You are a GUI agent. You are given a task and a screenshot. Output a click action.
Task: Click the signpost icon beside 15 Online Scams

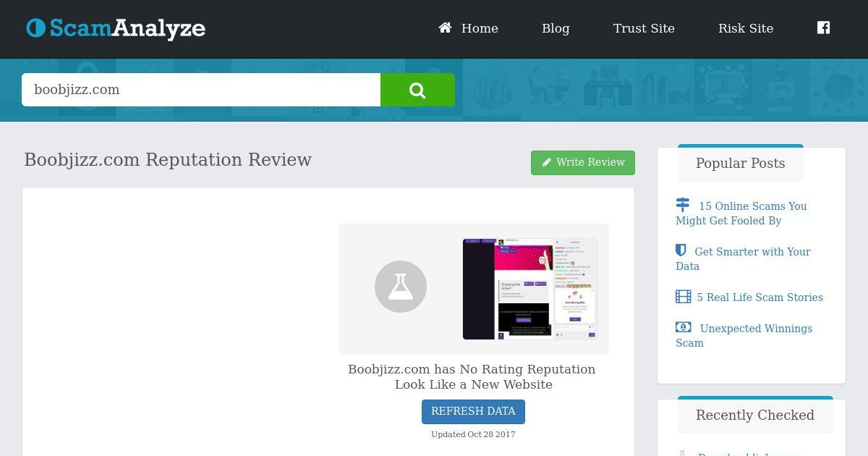coord(683,205)
